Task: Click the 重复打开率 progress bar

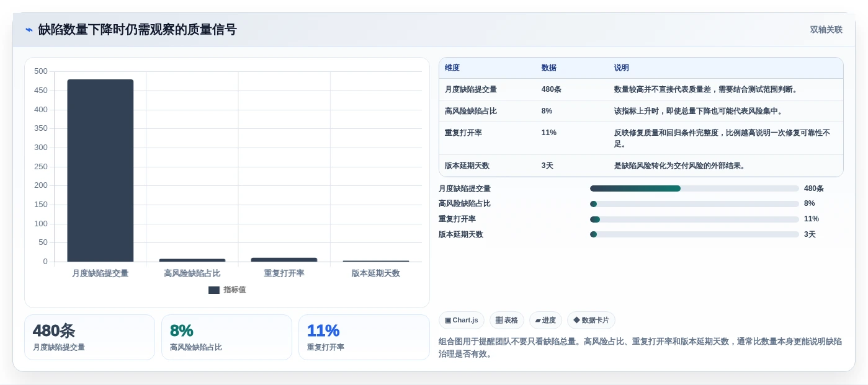Action: click(x=694, y=219)
